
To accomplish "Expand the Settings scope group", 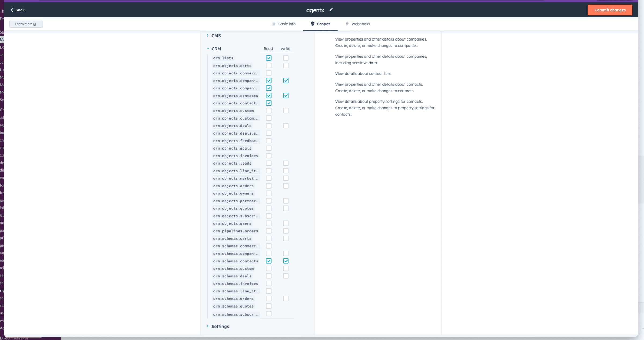I will click(208, 326).
